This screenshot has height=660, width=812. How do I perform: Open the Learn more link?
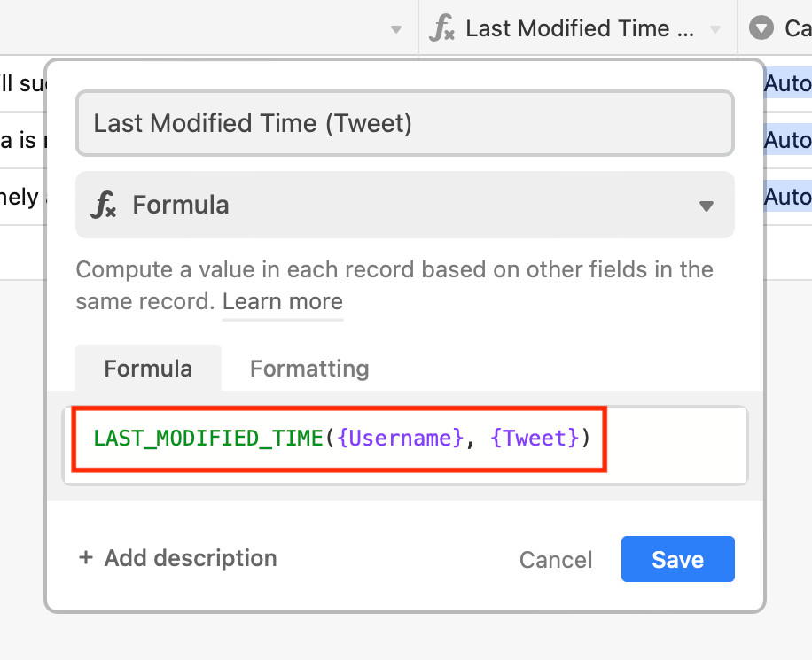(283, 301)
